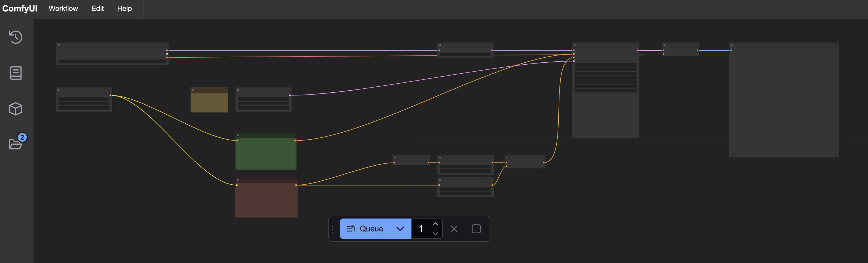Open the node library sidebar icon
The image size is (868, 263).
(15, 73)
